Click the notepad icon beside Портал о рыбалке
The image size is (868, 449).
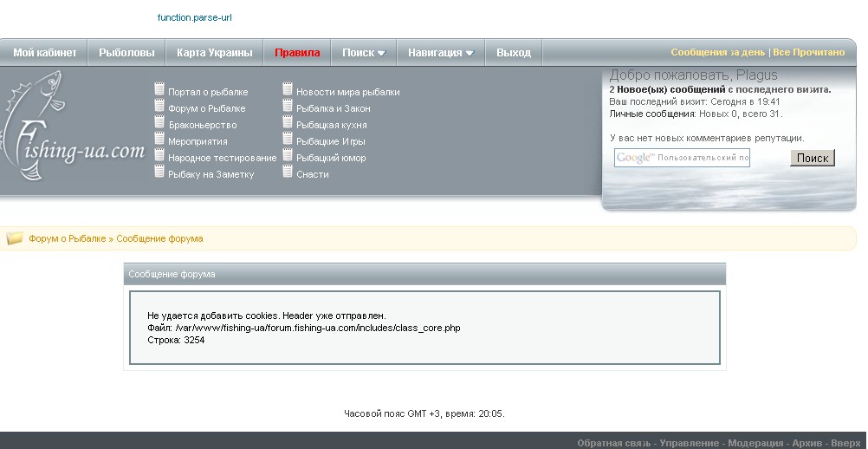(159, 89)
